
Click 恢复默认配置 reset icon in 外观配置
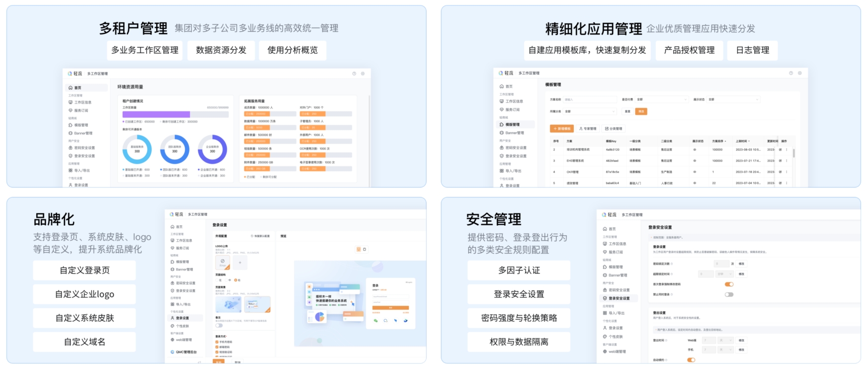click(x=252, y=236)
